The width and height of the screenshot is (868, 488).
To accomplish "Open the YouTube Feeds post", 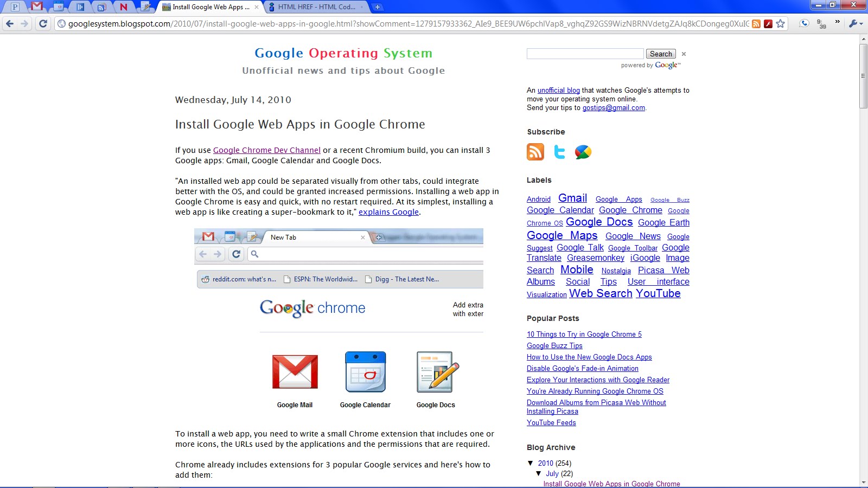I will (551, 423).
